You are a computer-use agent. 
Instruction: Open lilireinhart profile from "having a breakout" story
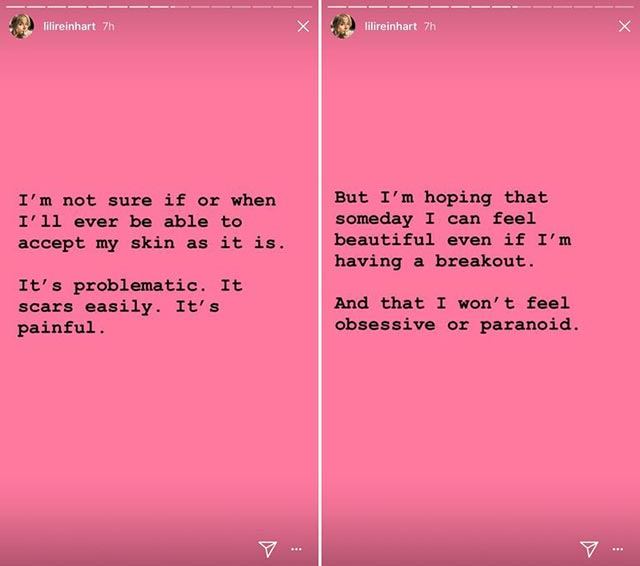point(391,26)
